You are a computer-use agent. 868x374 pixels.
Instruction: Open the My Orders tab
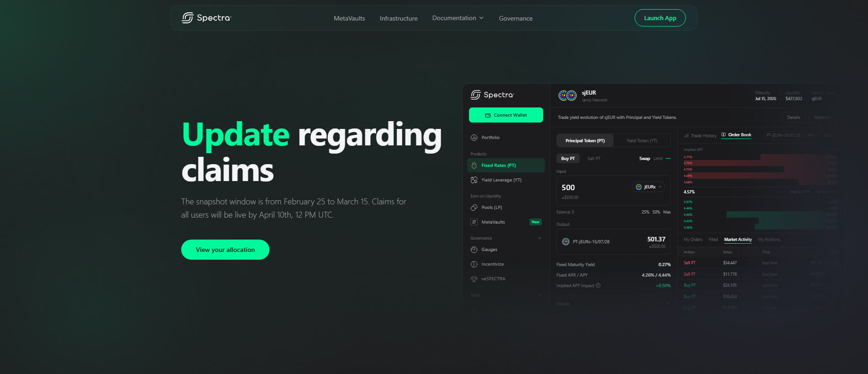pyautogui.click(x=693, y=240)
